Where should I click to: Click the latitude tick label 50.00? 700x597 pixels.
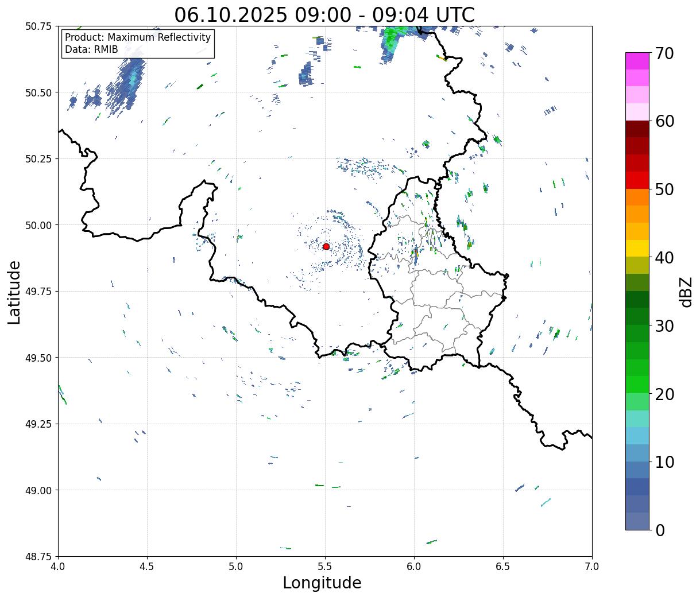pos(38,225)
